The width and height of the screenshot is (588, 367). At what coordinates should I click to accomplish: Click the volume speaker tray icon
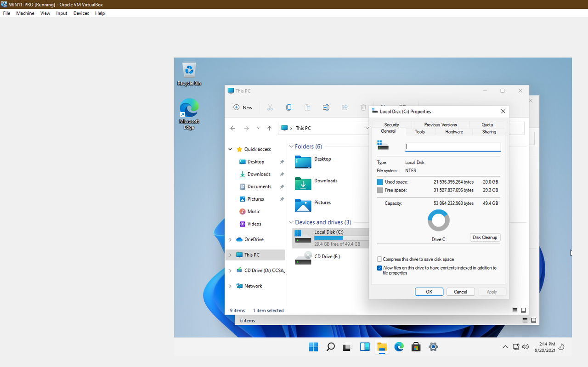coord(526,346)
